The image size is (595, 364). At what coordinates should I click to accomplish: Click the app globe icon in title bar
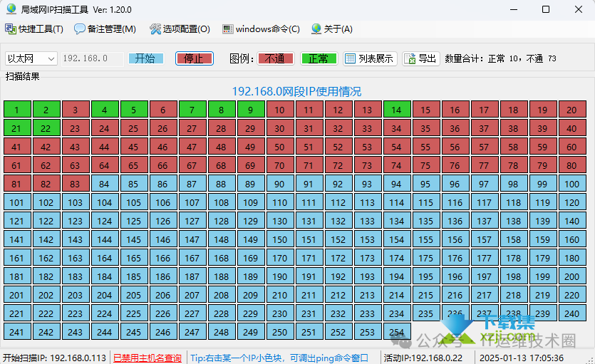(11, 9)
